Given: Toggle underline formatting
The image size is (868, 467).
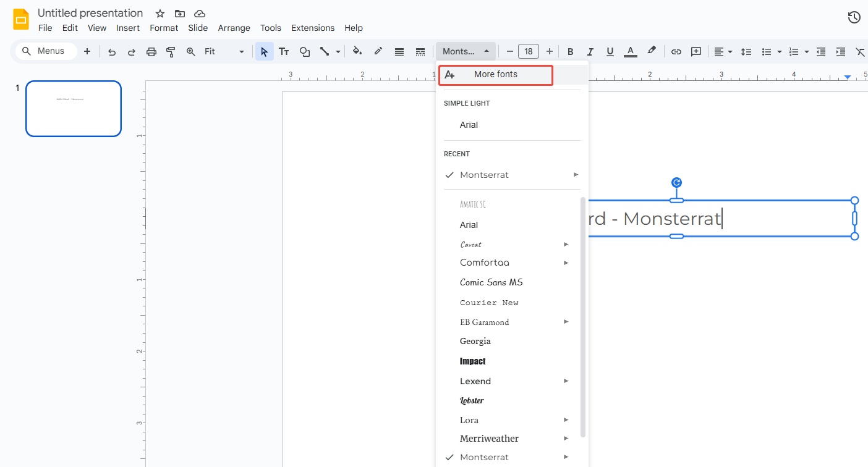Looking at the screenshot, I should pyautogui.click(x=610, y=51).
